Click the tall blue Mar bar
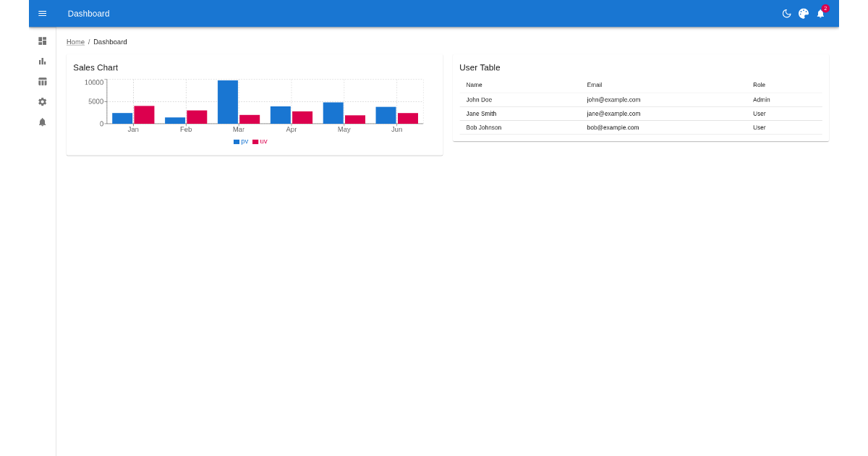The image size is (868, 456). pyautogui.click(x=228, y=102)
